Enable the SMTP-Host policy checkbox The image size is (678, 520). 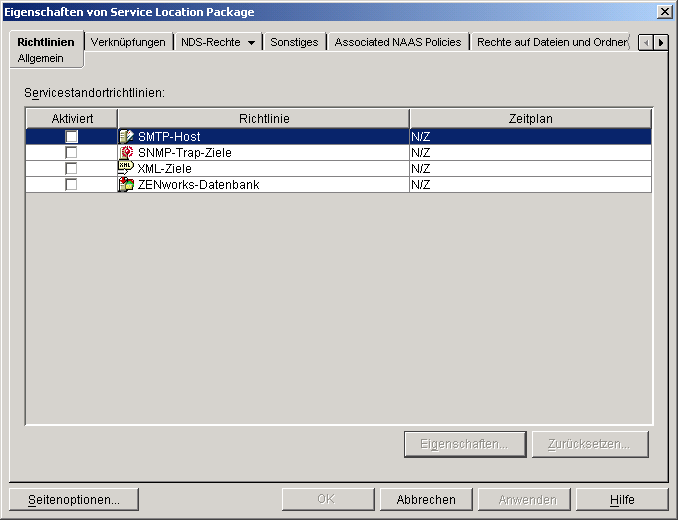pyautogui.click(x=71, y=137)
